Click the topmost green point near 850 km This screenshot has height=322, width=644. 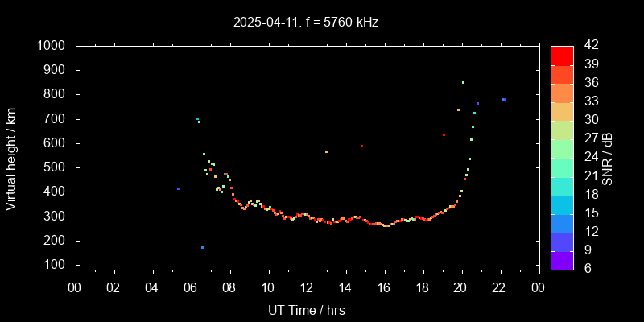click(463, 82)
